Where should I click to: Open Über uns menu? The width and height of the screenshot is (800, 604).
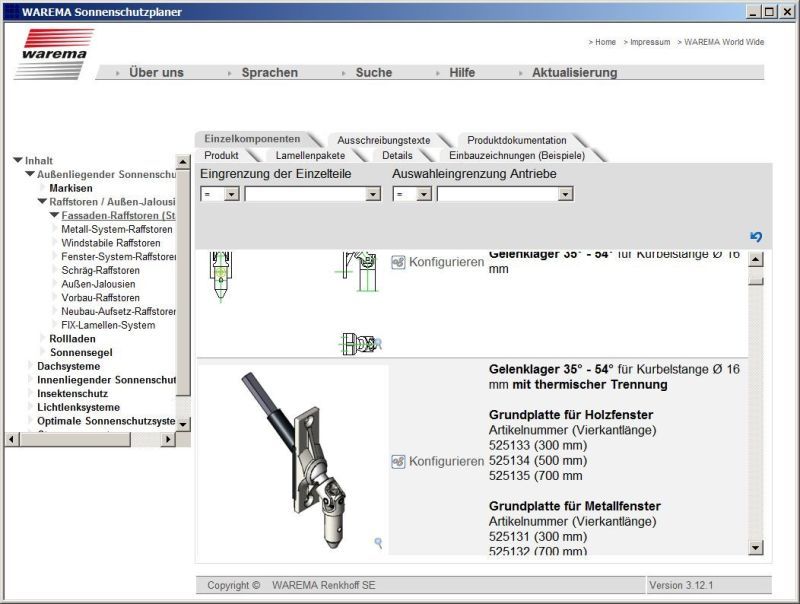point(156,72)
